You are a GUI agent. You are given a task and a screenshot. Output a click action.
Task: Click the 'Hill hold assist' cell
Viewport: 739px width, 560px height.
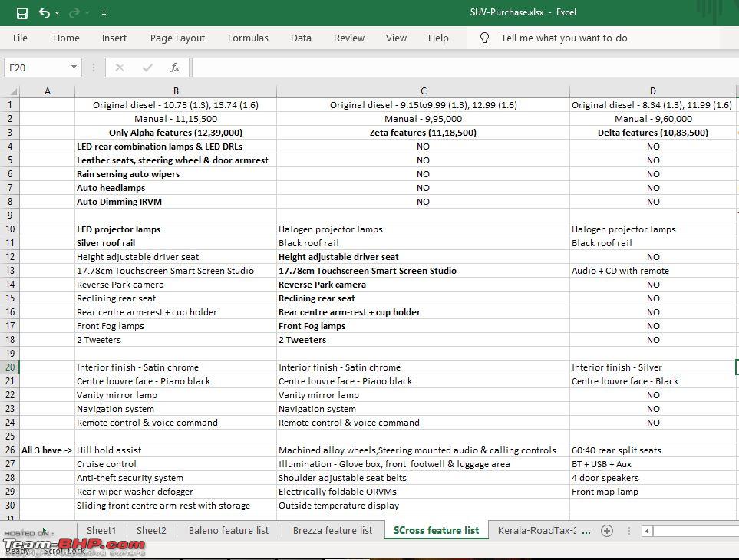coord(176,450)
